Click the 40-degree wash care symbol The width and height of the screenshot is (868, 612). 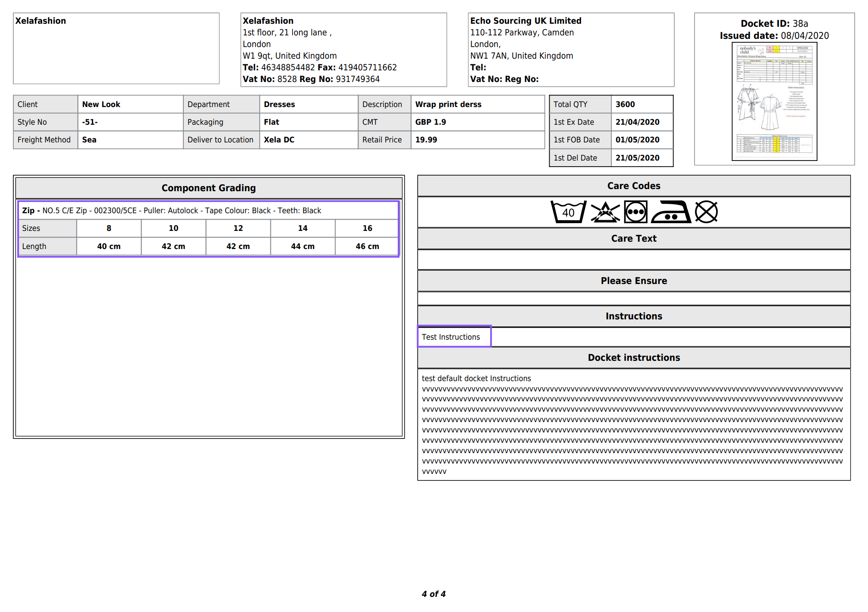pos(568,212)
